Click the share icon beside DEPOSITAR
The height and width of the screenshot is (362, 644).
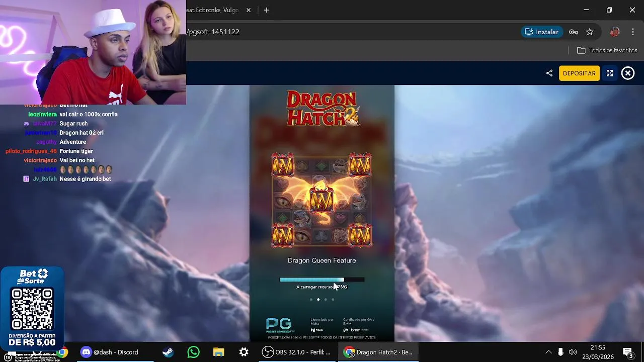549,73
